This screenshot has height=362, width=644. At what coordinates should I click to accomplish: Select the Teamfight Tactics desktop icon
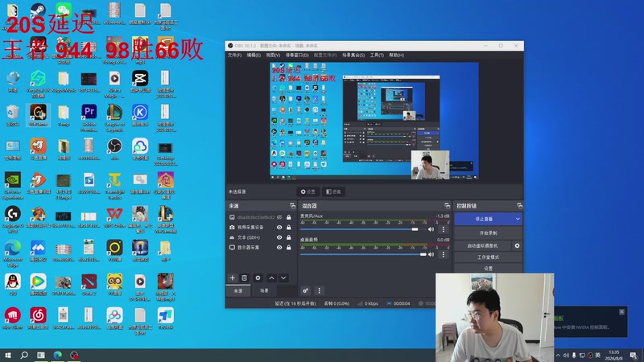coord(114,186)
